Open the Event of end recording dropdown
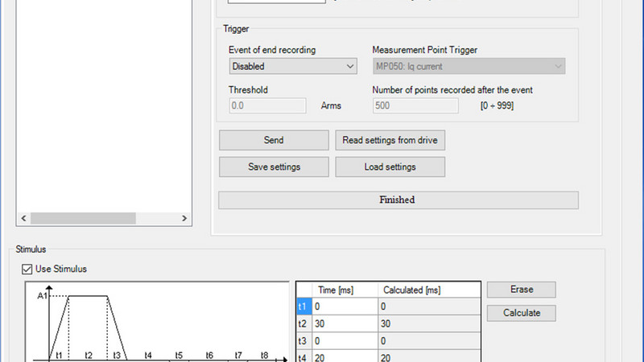The width and height of the screenshot is (644, 362). [x=292, y=67]
